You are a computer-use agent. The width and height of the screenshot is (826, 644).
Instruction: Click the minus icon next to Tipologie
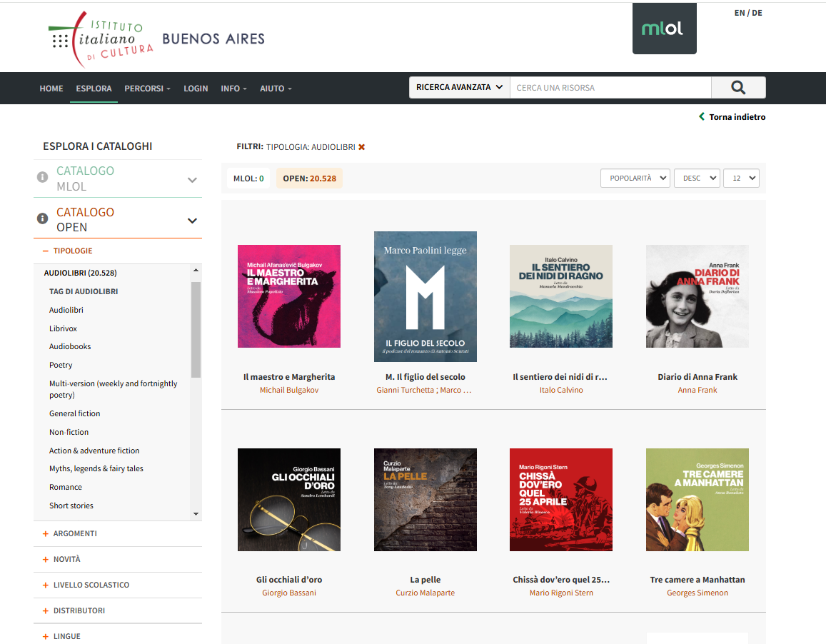[x=45, y=251]
